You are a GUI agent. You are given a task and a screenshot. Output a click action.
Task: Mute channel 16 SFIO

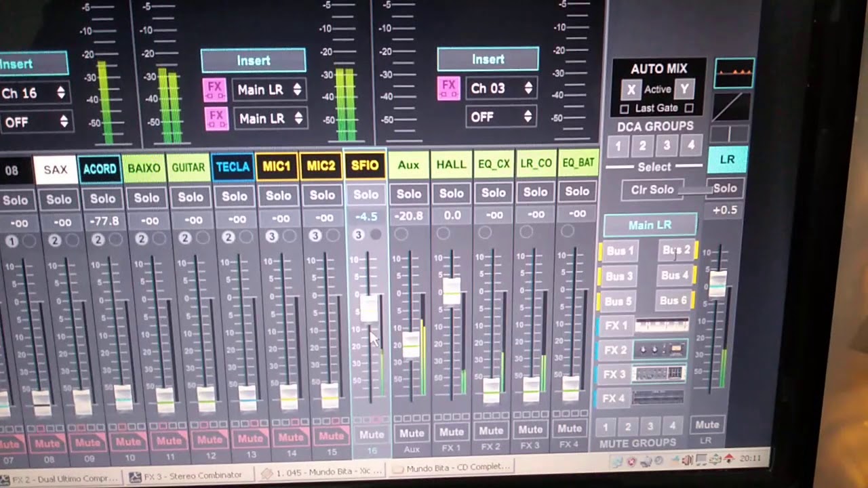tap(371, 434)
